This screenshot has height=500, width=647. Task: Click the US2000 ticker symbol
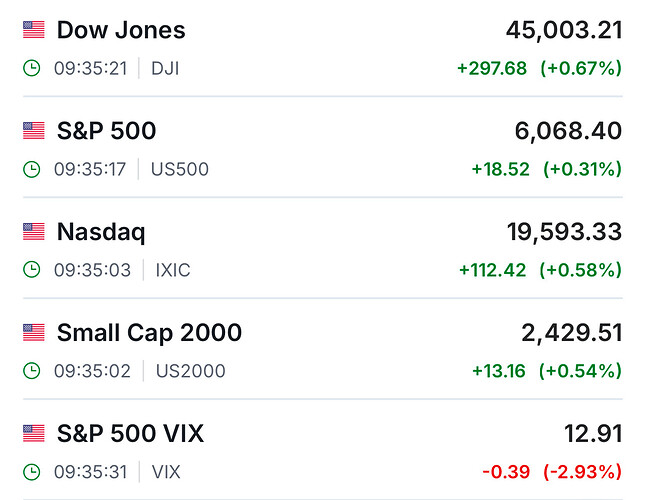pos(190,371)
